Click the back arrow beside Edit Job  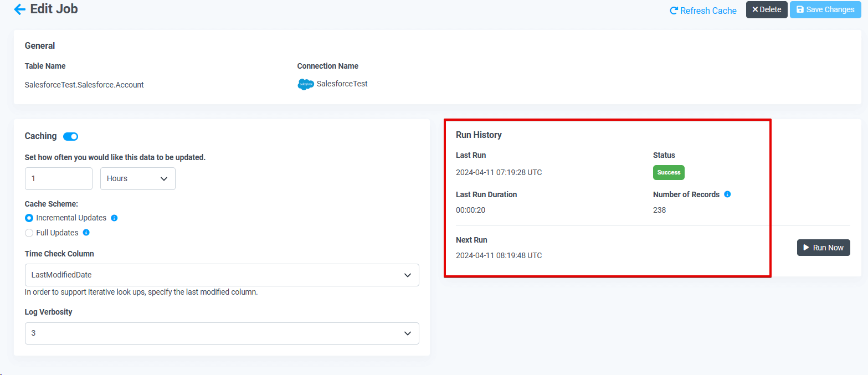[x=20, y=9]
